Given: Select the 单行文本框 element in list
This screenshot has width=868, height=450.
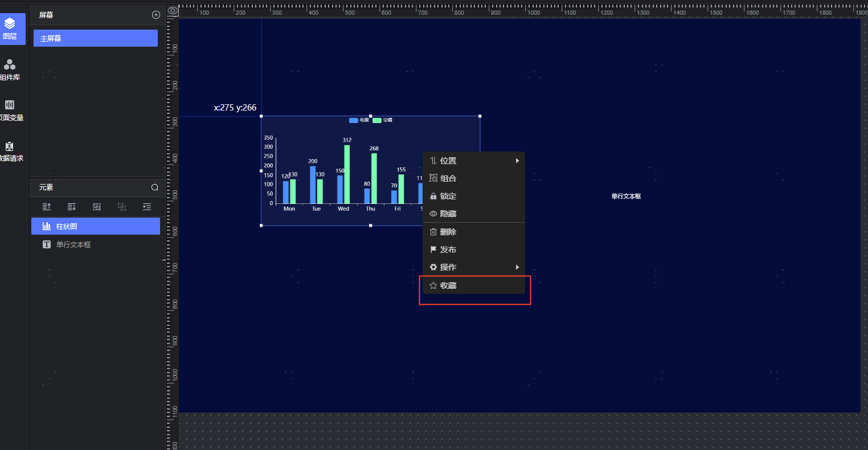Looking at the screenshot, I should tap(73, 245).
